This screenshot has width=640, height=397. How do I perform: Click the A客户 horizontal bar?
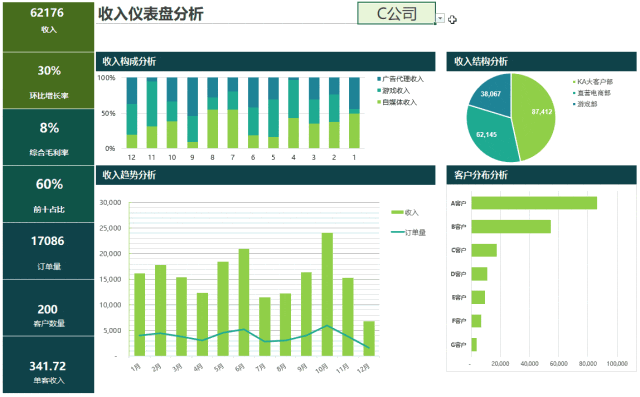tap(534, 203)
